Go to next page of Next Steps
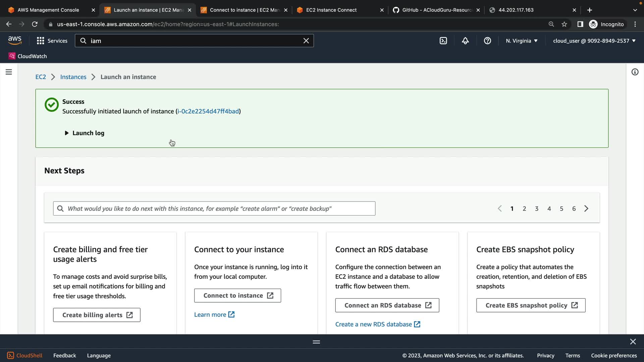Screen dimensions: 644x362 pos(586,208)
